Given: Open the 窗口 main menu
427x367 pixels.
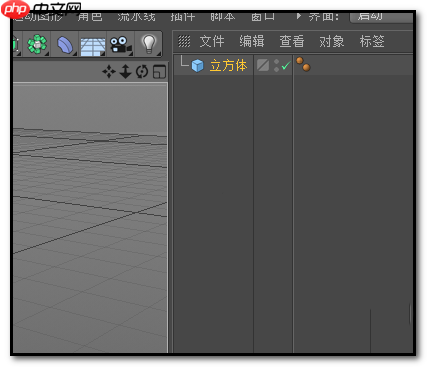Looking at the screenshot, I should click(x=263, y=16).
